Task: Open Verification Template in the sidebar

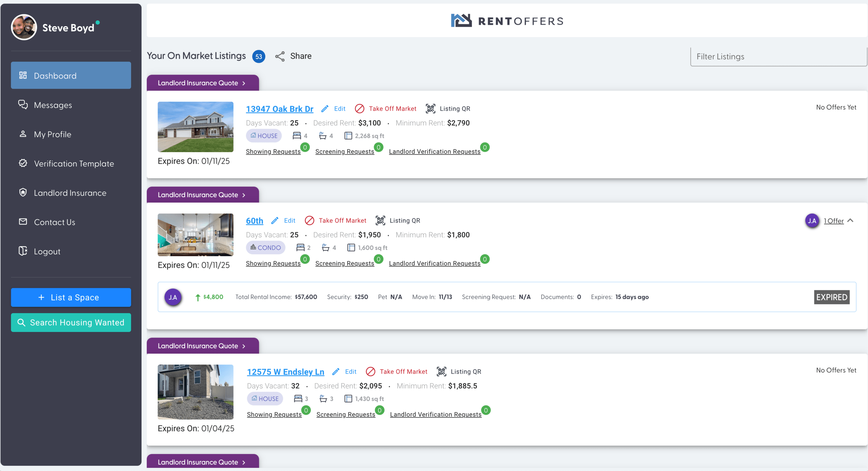Action: (x=74, y=164)
